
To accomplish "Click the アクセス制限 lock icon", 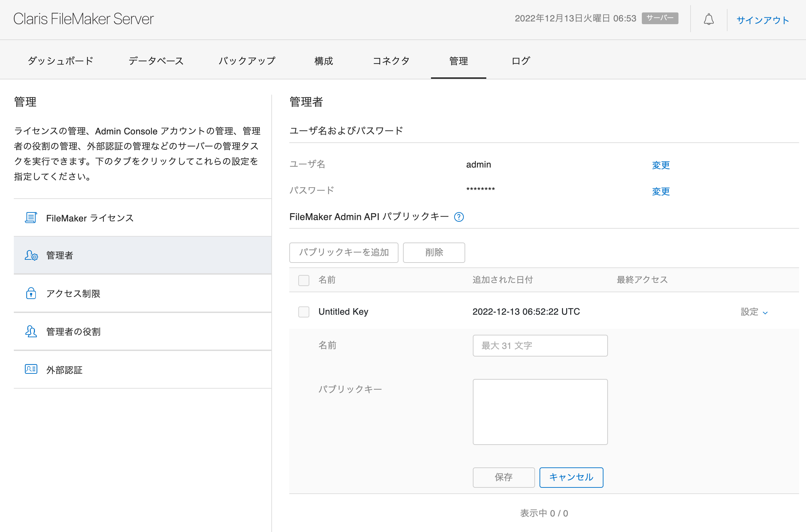I will (31, 293).
